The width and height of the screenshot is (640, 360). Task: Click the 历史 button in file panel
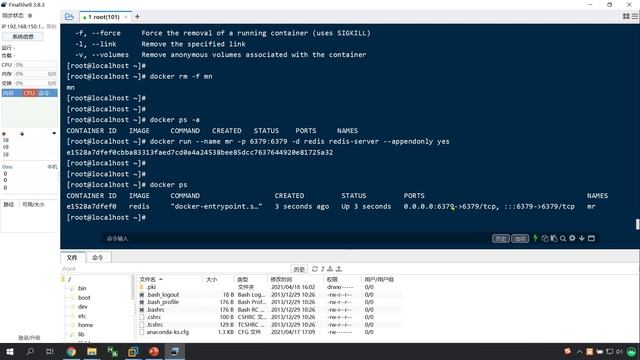pos(299,269)
